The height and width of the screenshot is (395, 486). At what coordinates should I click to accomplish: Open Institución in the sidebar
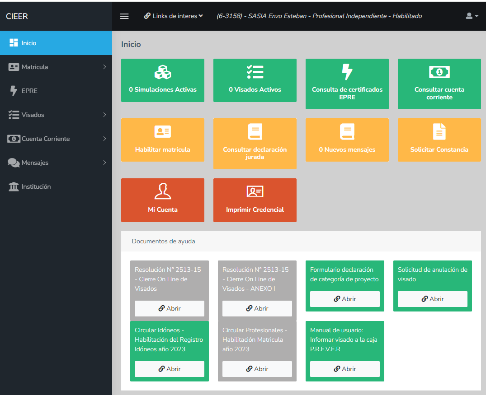[56, 187]
